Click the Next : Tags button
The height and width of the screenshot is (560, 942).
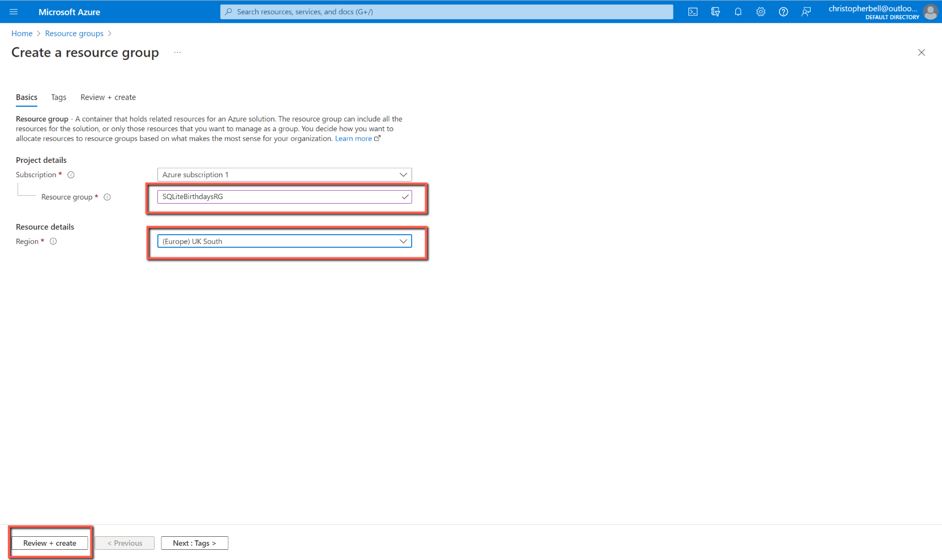point(194,543)
